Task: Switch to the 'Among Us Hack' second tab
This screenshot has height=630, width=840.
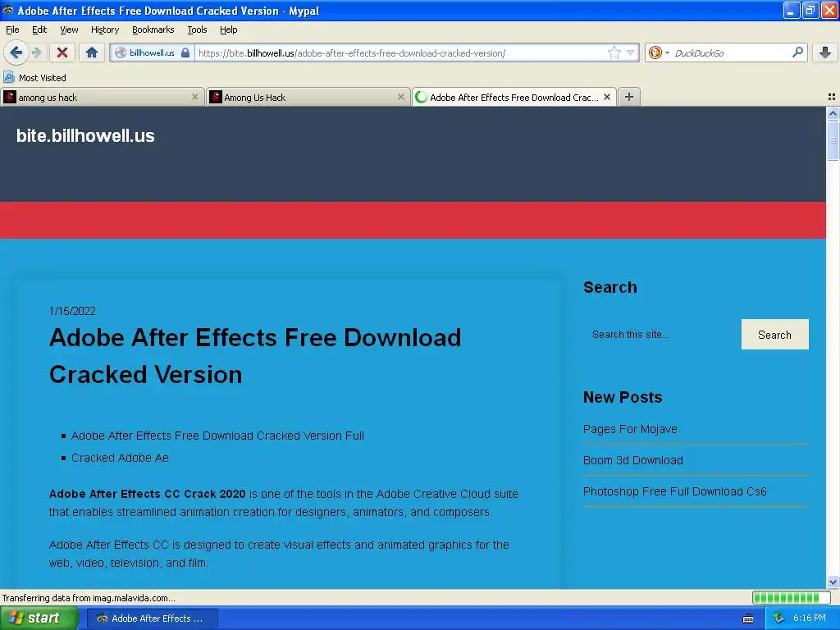Action: [308, 97]
